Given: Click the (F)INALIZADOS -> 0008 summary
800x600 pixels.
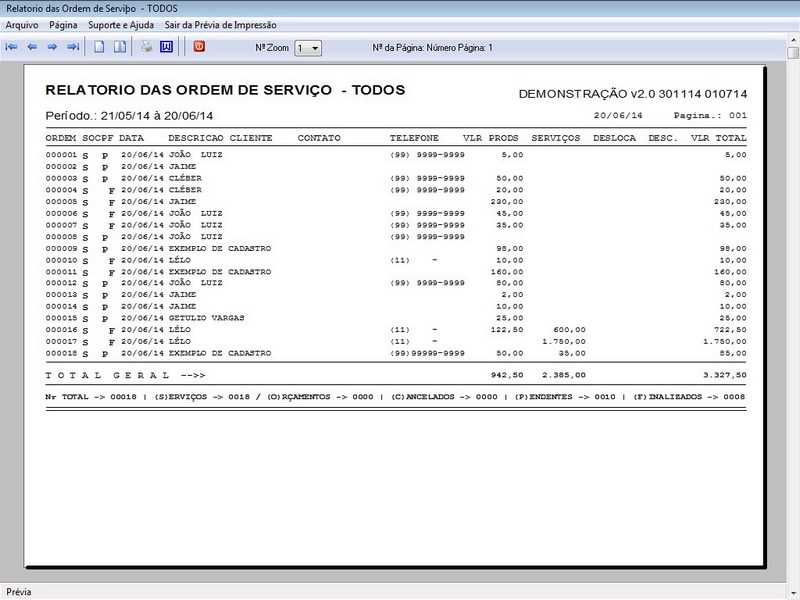Looking at the screenshot, I should (689, 397).
